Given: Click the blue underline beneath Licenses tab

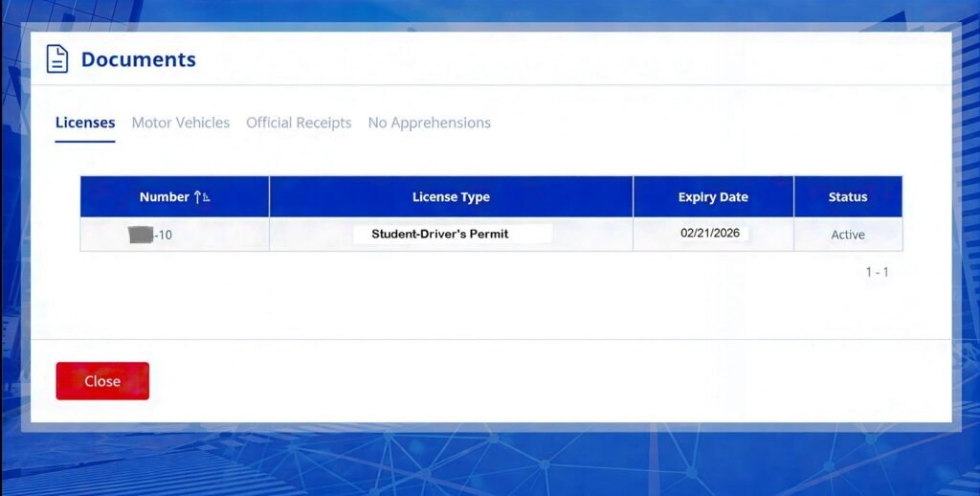Looking at the screenshot, I should coord(85,142).
